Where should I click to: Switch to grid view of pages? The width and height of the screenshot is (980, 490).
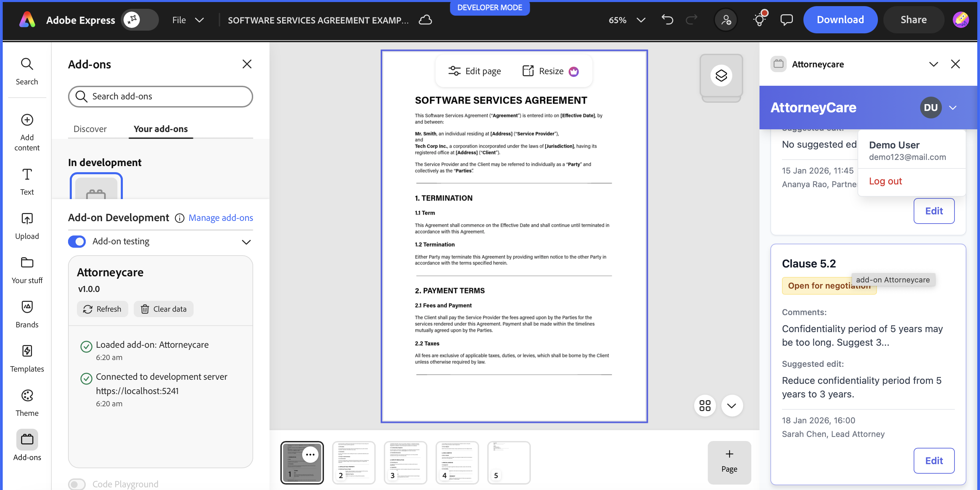click(x=705, y=406)
